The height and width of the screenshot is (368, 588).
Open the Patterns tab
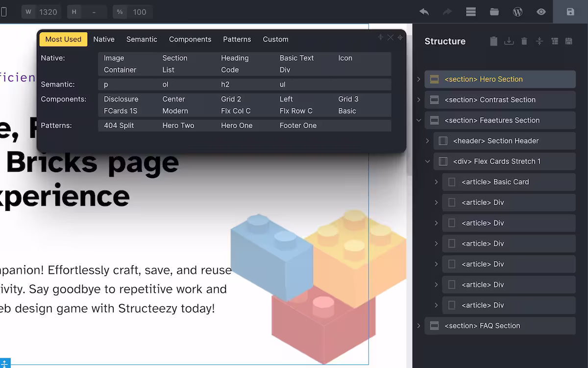pyautogui.click(x=237, y=39)
